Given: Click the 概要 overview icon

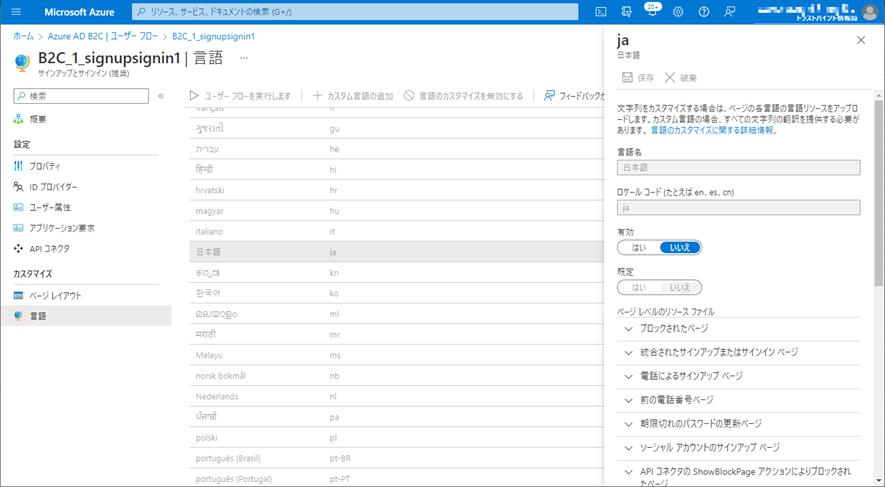Looking at the screenshot, I should (19, 119).
